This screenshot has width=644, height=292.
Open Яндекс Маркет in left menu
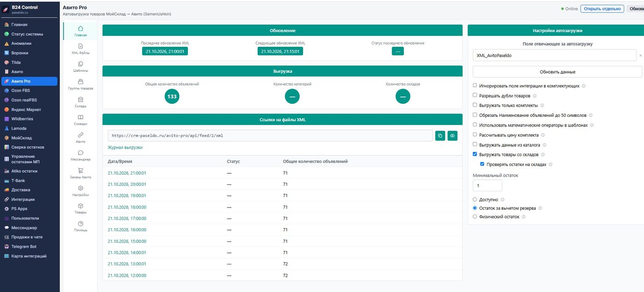(x=29, y=109)
